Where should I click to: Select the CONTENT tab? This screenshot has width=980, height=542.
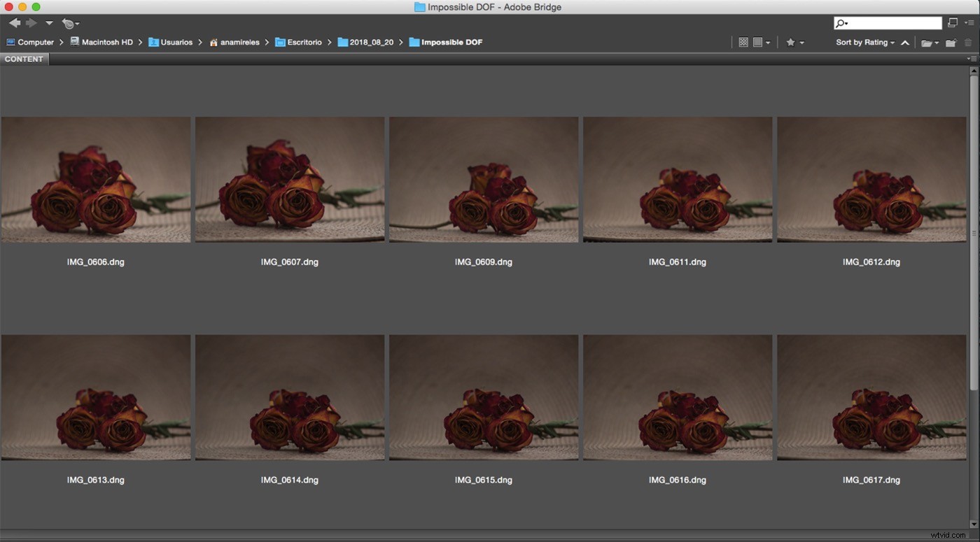[24, 59]
